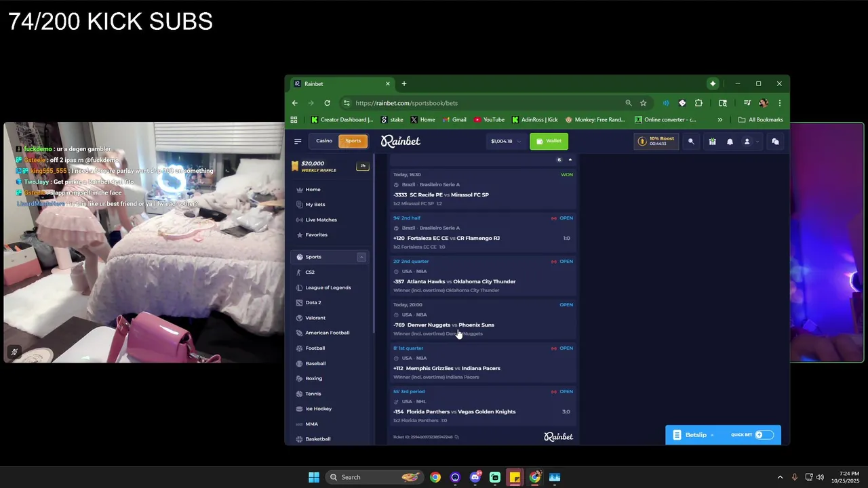View site information icon in address bar
This screenshot has height=488, width=868.
point(347,103)
